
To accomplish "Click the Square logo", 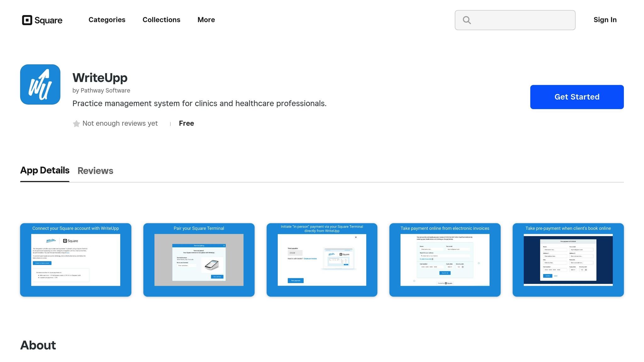I will coord(42,20).
